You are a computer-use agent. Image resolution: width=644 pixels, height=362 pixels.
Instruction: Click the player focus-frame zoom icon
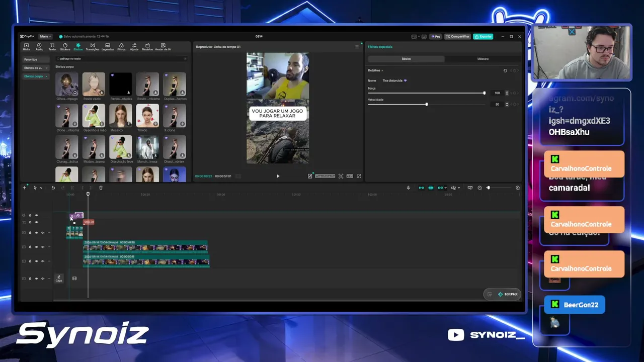(341, 176)
